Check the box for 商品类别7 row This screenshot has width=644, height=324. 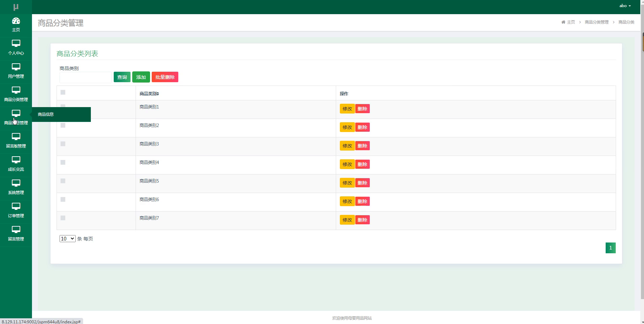pos(63,218)
